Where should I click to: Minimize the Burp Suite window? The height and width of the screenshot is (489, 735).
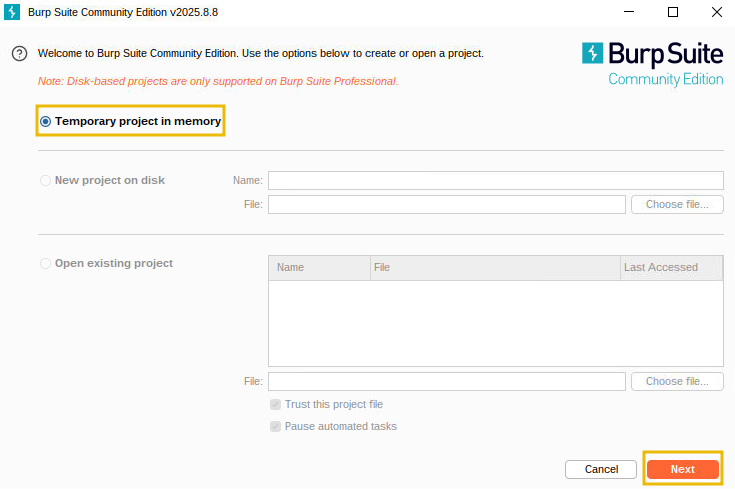pos(626,12)
